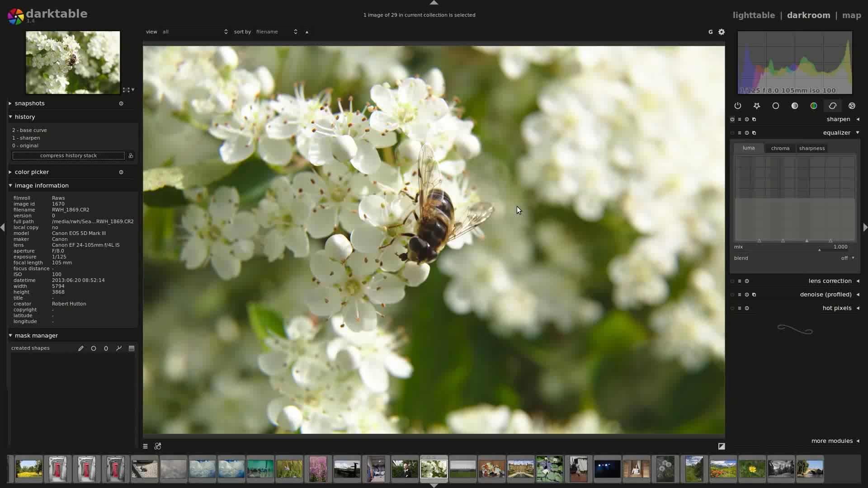Image resolution: width=868 pixels, height=488 pixels.
Task: Click the quick presets icon below the image
Action: point(145,446)
